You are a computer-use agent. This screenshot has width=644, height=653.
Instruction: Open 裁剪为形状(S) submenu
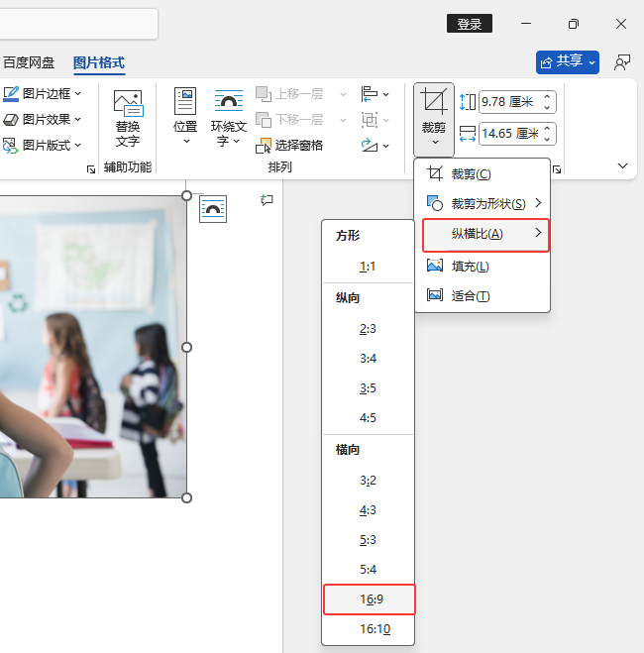coord(483,203)
